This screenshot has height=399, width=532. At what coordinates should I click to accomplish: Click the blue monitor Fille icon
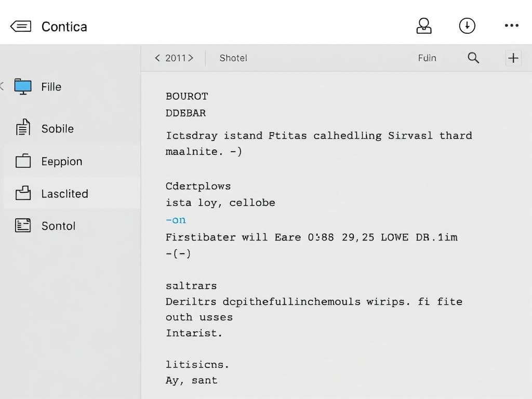[23, 87]
